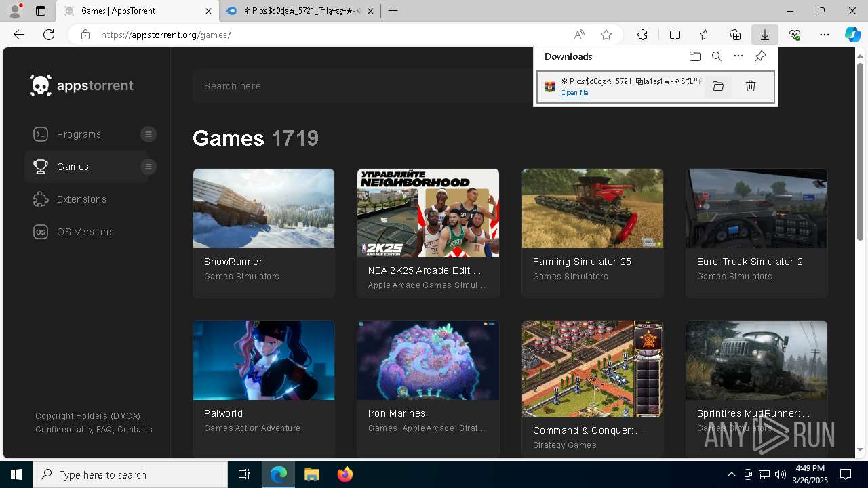Click the Farming Simulator 25 title
This screenshot has height=488, width=868.
tap(582, 262)
